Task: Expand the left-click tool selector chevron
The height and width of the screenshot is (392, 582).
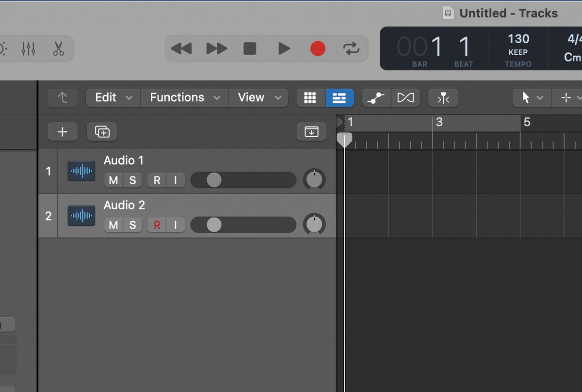Action: point(540,97)
